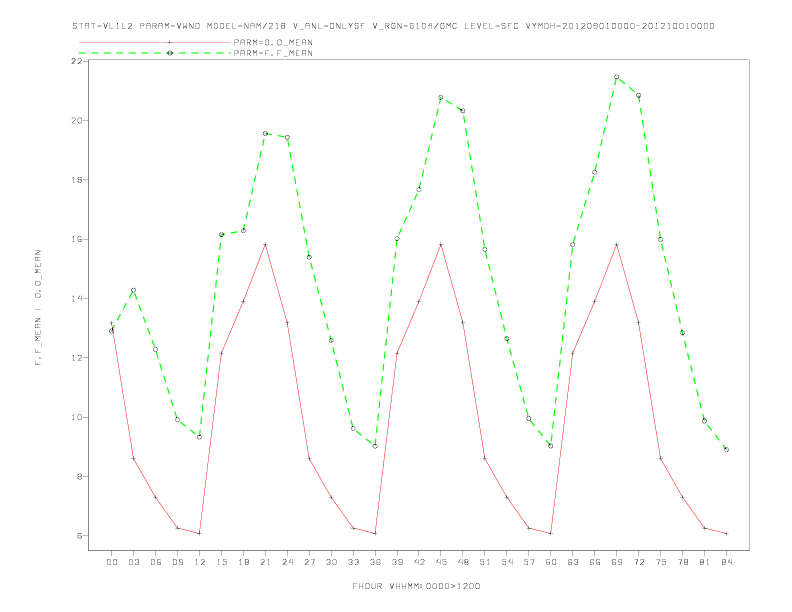
Task: Click the x-axis tick label 51
Action: pyautogui.click(x=485, y=562)
